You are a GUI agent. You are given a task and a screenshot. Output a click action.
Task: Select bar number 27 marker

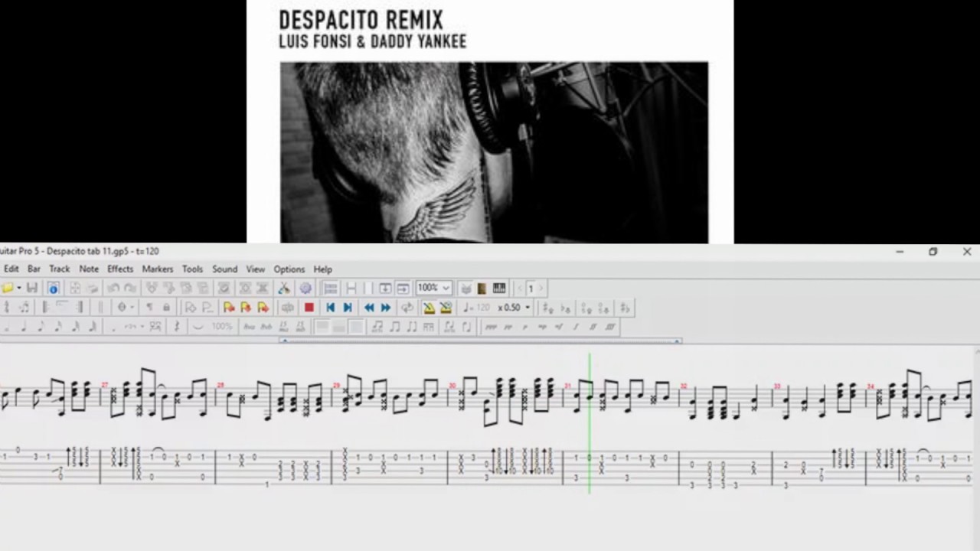pyautogui.click(x=105, y=385)
